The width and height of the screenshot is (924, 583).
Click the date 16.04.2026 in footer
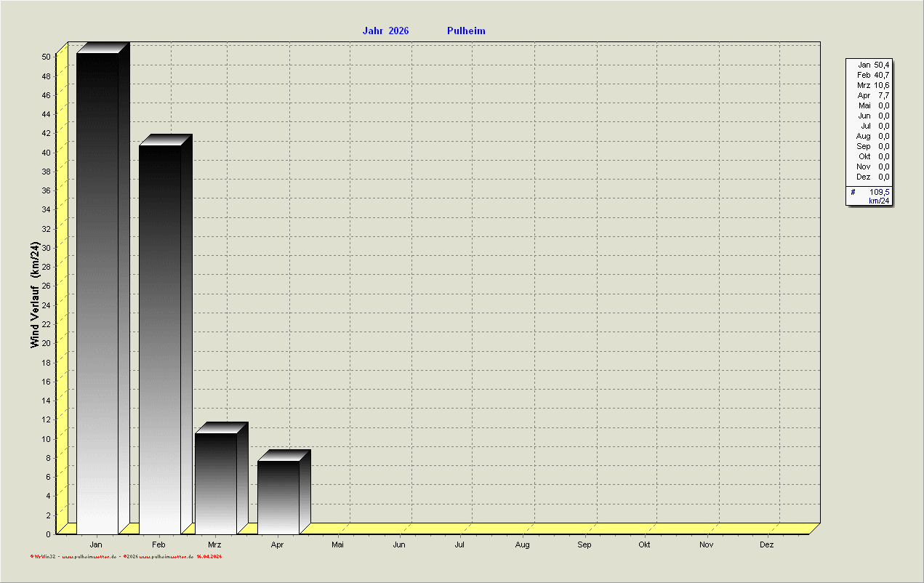tap(209, 557)
